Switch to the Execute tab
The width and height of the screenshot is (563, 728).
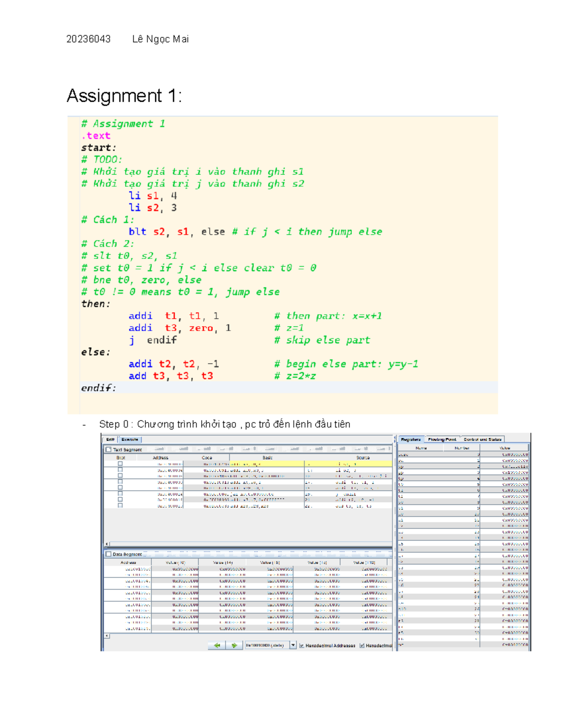[130, 440]
